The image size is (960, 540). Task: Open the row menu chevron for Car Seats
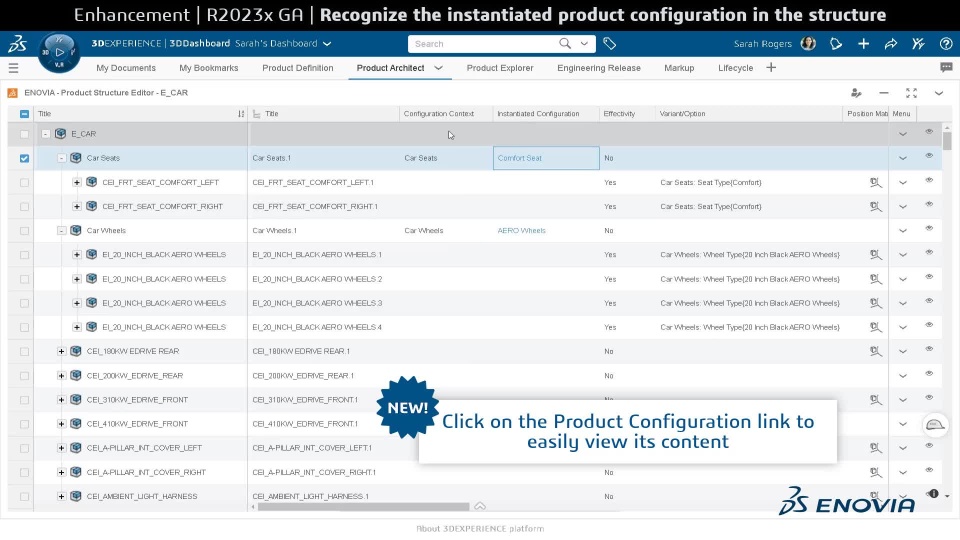[x=902, y=158]
